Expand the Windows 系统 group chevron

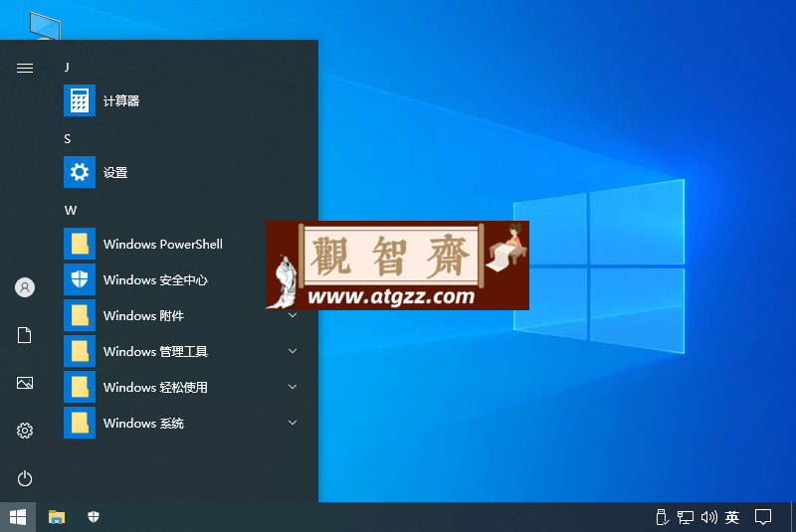tap(293, 423)
